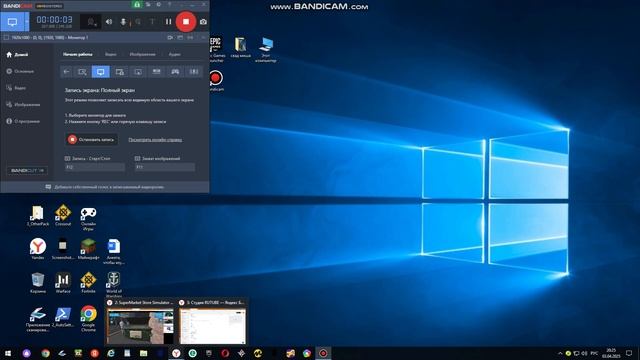Open the Warface desktop shortcut
This screenshot has height=360, width=640.
(x=63, y=282)
